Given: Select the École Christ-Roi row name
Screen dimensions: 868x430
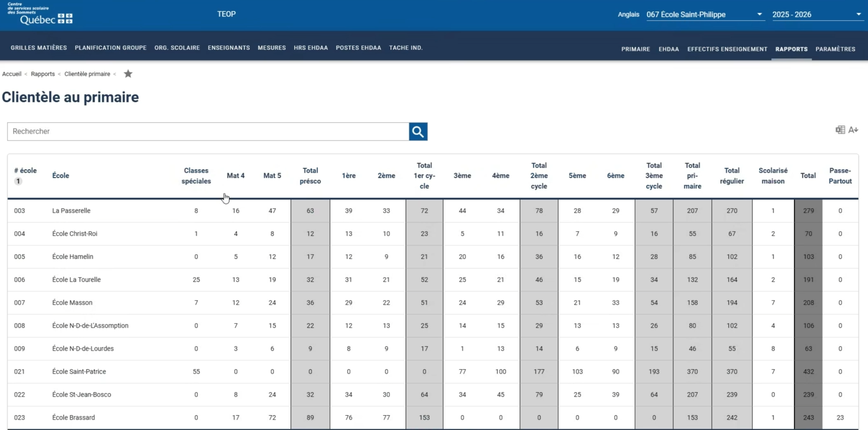Looking at the screenshot, I should click(x=75, y=233).
